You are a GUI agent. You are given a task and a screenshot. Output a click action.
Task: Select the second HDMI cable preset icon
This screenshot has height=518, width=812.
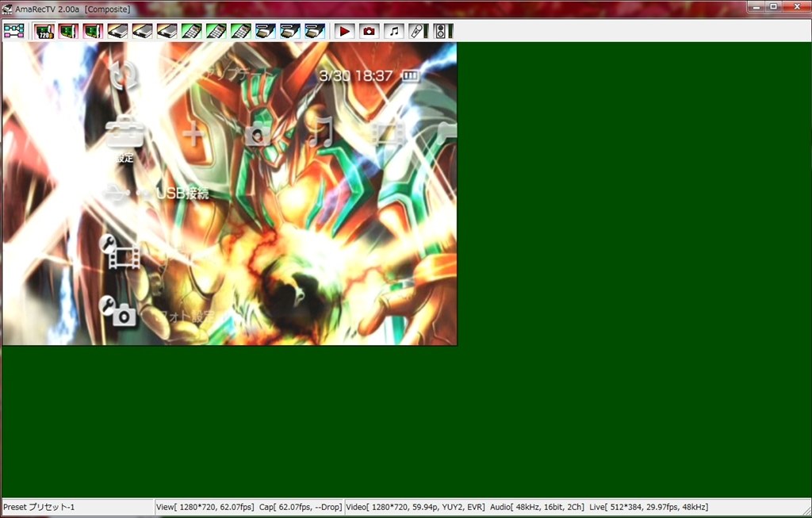tap(290, 31)
